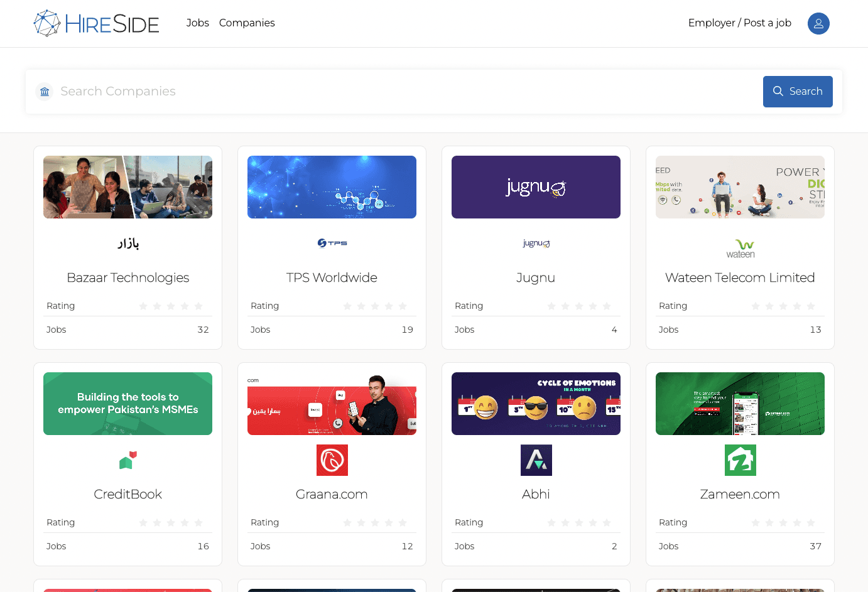The height and width of the screenshot is (592, 868).
Task: Click the Jobs label on Zameen.com card
Action: [668, 546]
